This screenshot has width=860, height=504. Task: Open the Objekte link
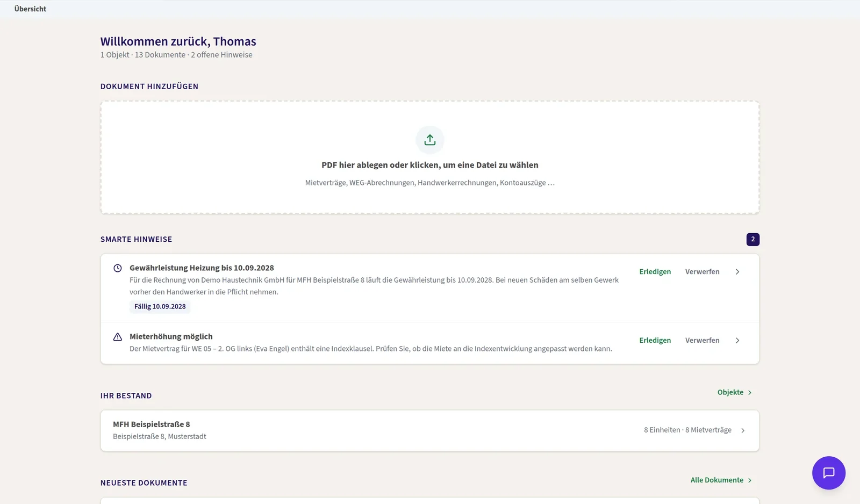click(734, 392)
